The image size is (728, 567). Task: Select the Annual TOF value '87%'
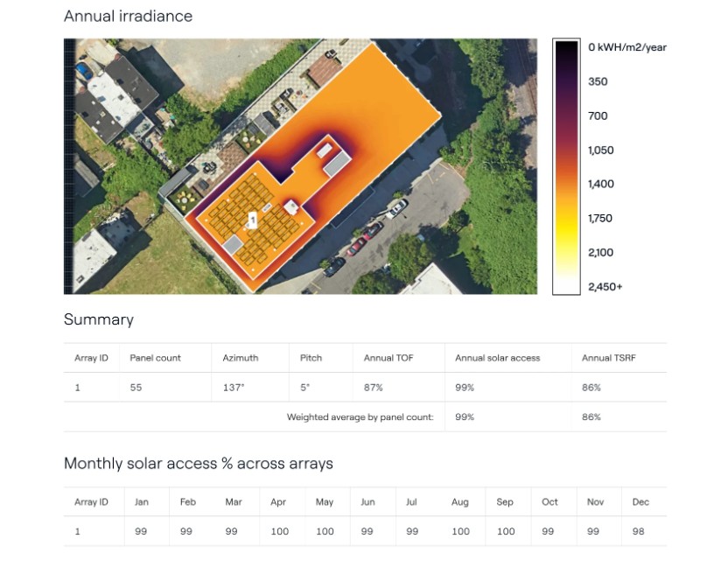click(x=374, y=388)
